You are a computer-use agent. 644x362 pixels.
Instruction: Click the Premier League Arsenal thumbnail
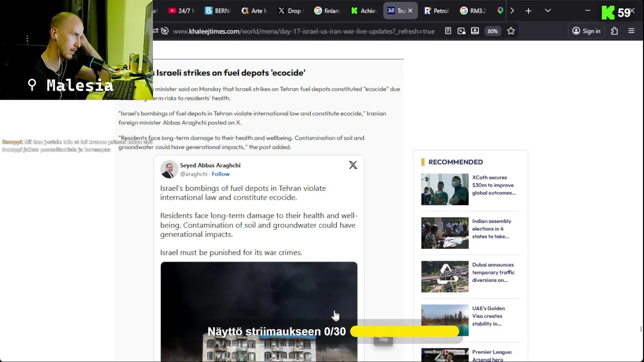[x=445, y=355]
